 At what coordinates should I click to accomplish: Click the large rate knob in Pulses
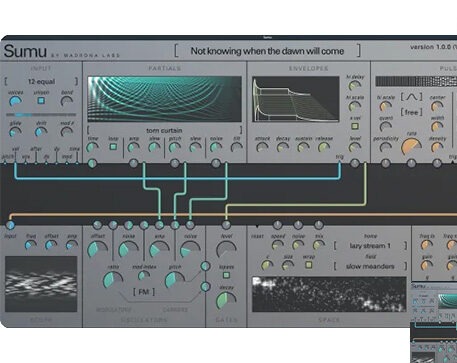tap(411, 147)
